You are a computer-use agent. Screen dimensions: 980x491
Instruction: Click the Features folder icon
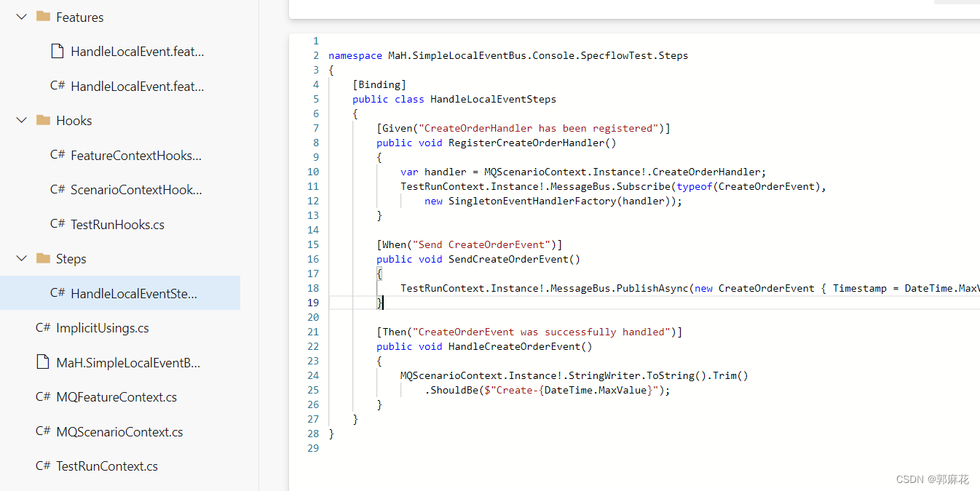pos(44,16)
